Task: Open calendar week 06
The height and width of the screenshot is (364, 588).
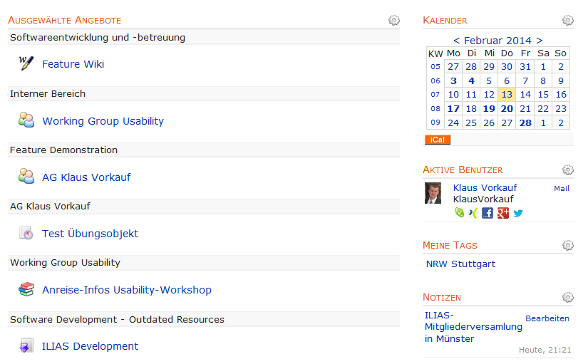Action: [x=435, y=80]
